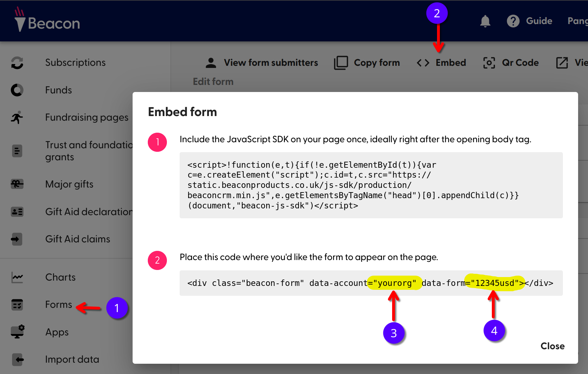This screenshot has height=374, width=588.
Task: Open Fundraising pages
Action: tap(87, 117)
